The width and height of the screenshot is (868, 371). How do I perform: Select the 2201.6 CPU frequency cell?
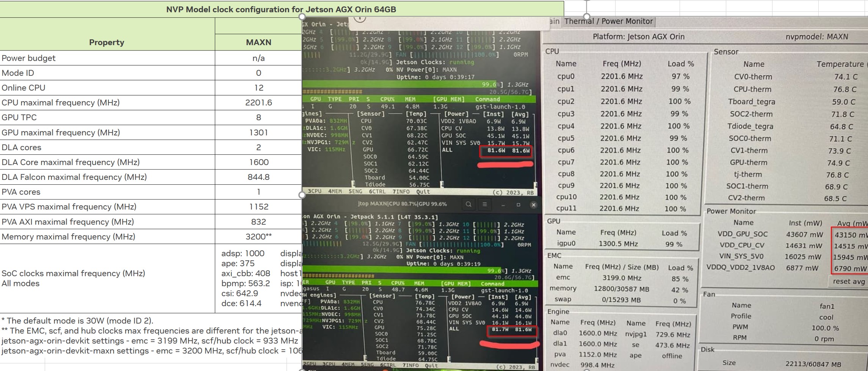click(259, 102)
